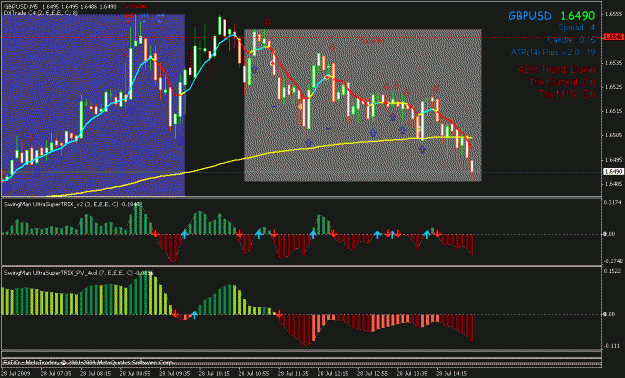Click the '28 Jul 13:35' time axis label
The height and width of the screenshot is (378, 625).
click(411, 374)
